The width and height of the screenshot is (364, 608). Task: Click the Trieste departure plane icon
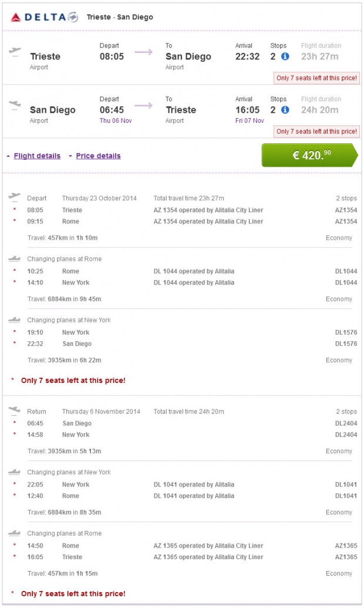pyautogui.click(x=15, y=51)
